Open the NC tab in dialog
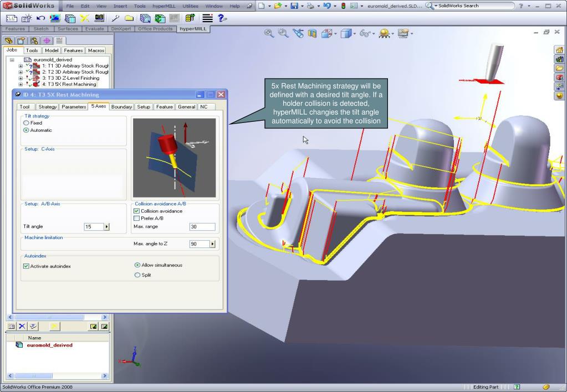Screen dimensions: 567x392 pos(203,106)
